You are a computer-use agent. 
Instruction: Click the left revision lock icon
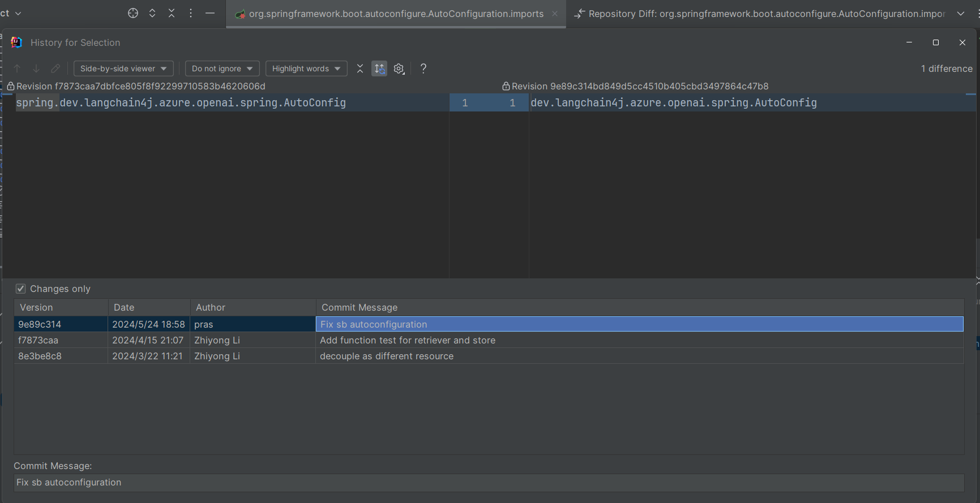pyautogui.click(x=11, y=86)
